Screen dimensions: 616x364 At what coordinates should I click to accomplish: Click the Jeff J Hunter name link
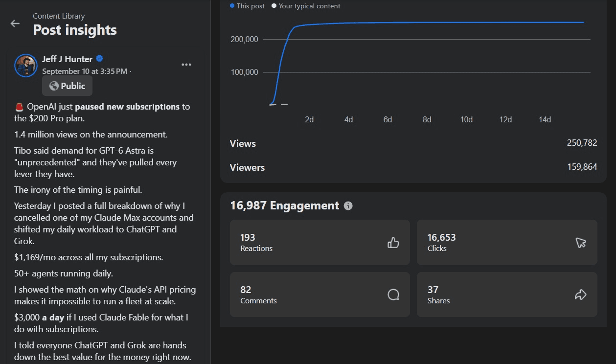67,59
